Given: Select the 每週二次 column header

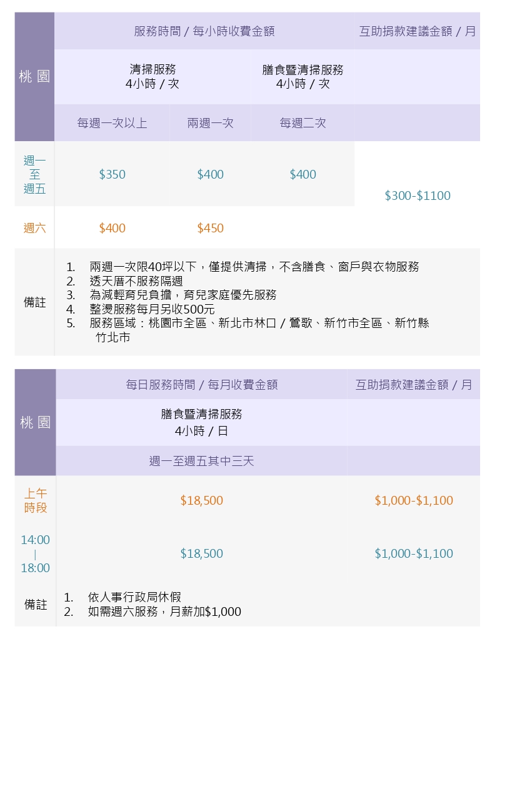Looking at the screenshot, I should point(303,123).
